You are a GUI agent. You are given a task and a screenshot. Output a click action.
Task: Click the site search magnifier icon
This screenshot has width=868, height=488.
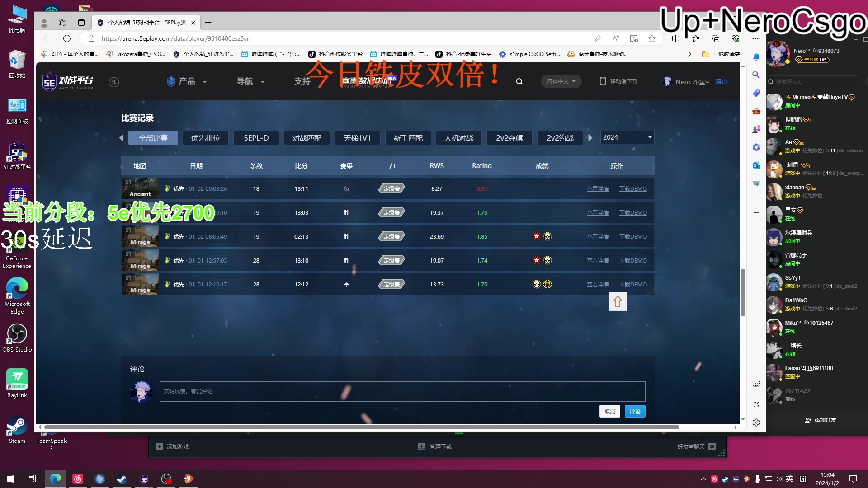(x=519, y=82)
